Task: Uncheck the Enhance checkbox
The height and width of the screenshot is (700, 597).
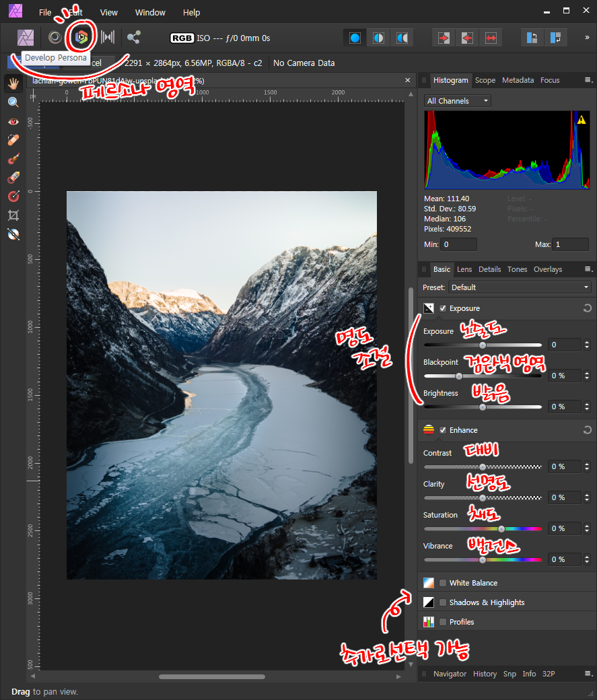Action: click(443, 430)
